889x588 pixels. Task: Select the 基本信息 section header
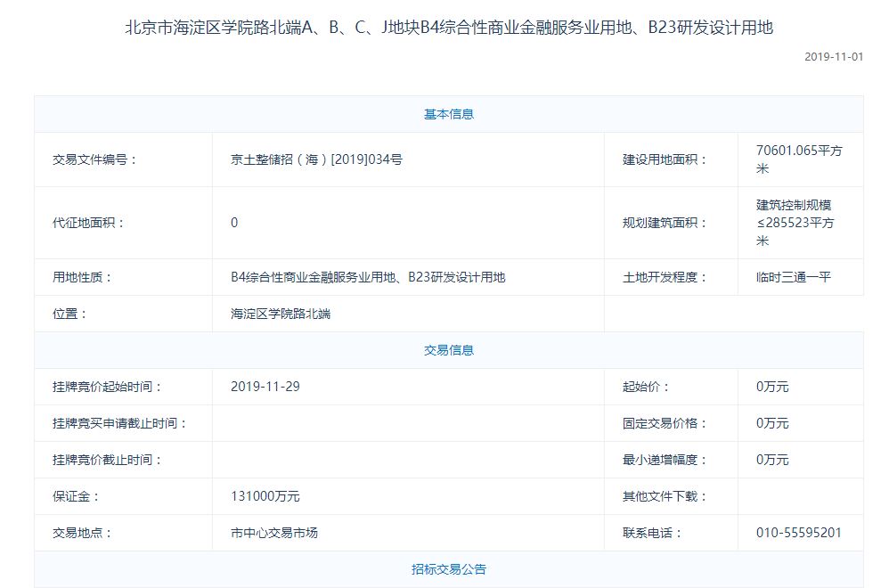click(x=448, y=114)
